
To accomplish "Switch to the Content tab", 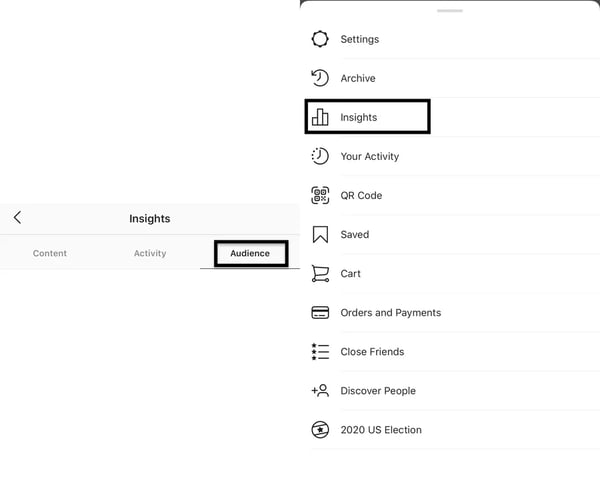I will (x=50, y=253).
